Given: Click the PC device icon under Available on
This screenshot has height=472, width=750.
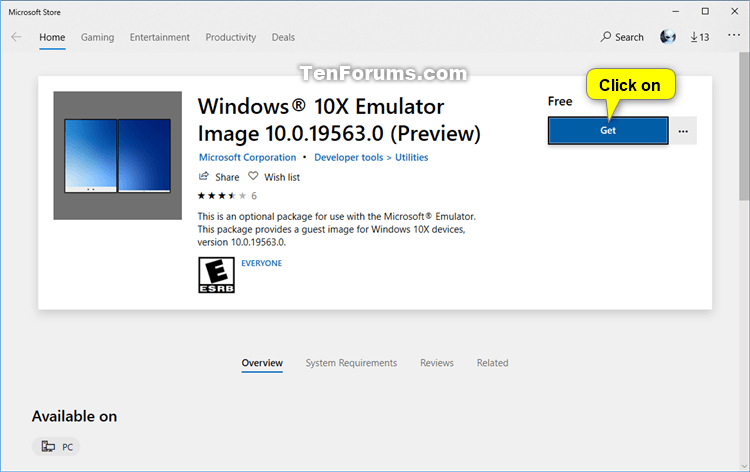Looking at the screenshot, I should (x=48, y=447).
